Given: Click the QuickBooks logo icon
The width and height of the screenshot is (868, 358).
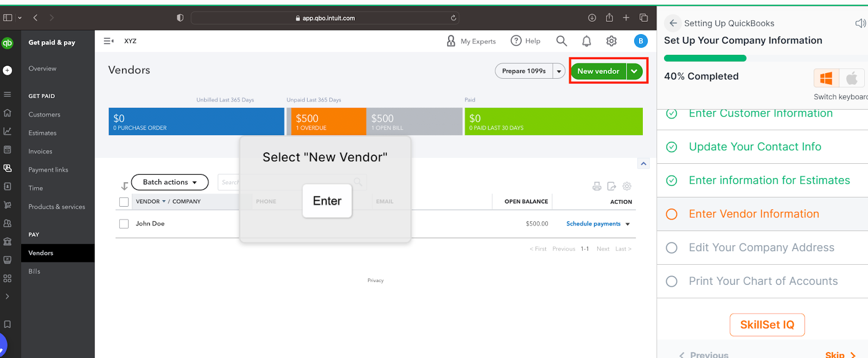Looking at the screenshot, I should click(x=7, y=43).
